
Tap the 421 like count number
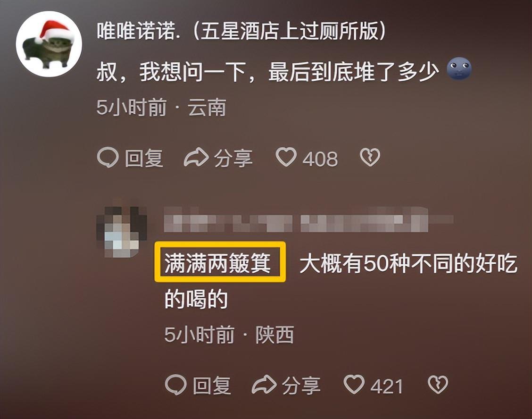[x=387, y=386]
